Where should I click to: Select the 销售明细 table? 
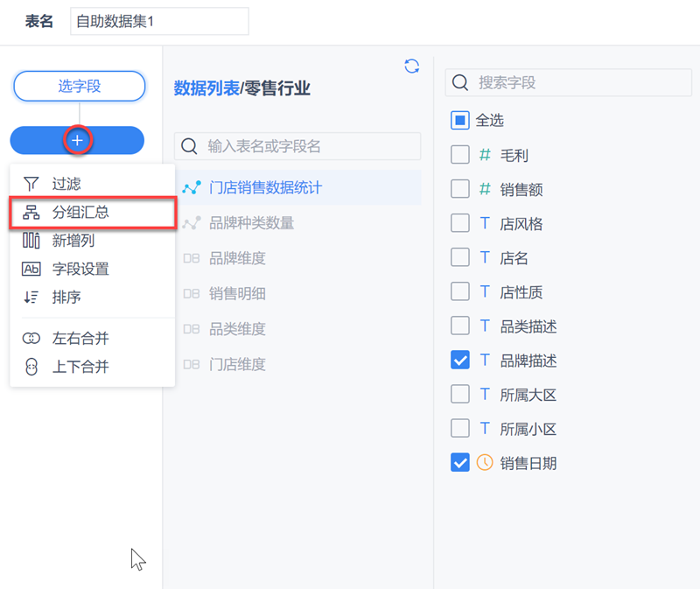coord(237,294)
